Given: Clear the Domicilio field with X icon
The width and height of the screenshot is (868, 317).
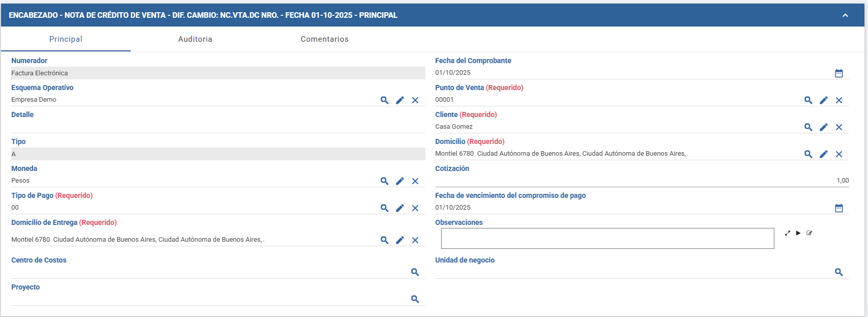Looking at the screenshot, I should tap(839, 154).
